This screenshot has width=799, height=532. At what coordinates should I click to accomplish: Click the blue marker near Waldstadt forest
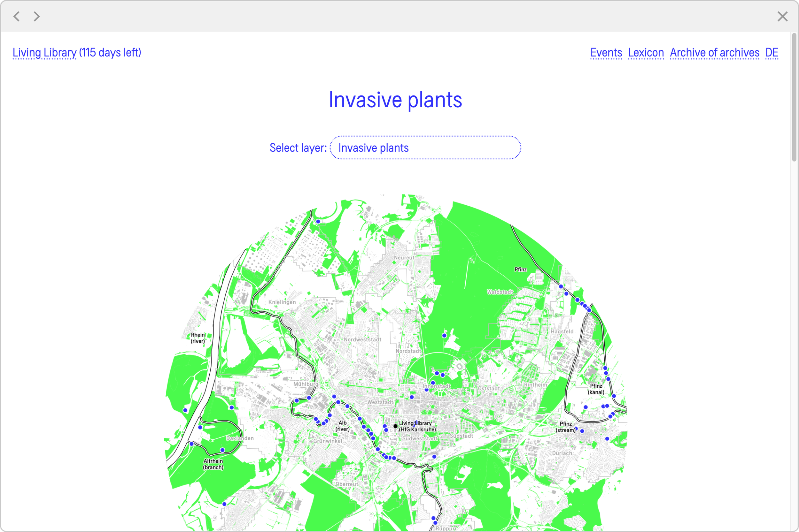444,336
